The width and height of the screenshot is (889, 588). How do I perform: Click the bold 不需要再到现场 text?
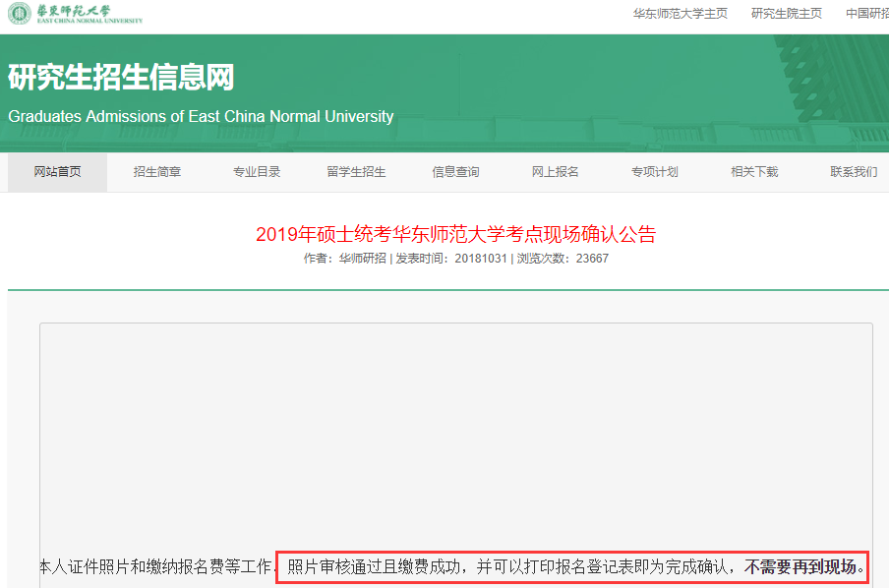[800, 567]
